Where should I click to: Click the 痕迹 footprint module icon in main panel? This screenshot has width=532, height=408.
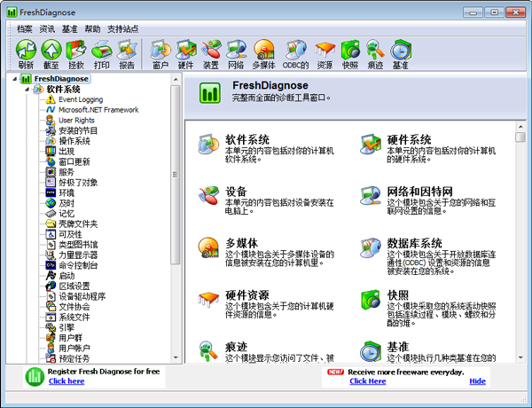coord(208,351)
